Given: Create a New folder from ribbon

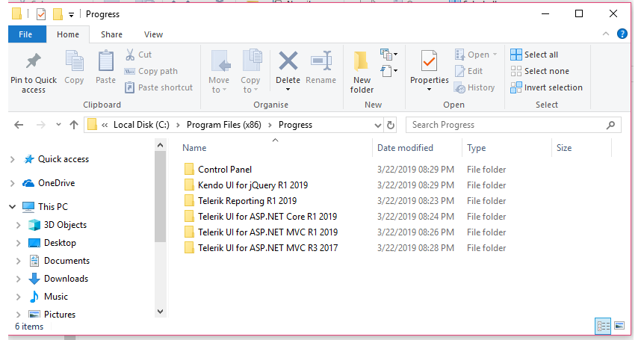Looking at the screenshot, I should (x=362, y=72).
